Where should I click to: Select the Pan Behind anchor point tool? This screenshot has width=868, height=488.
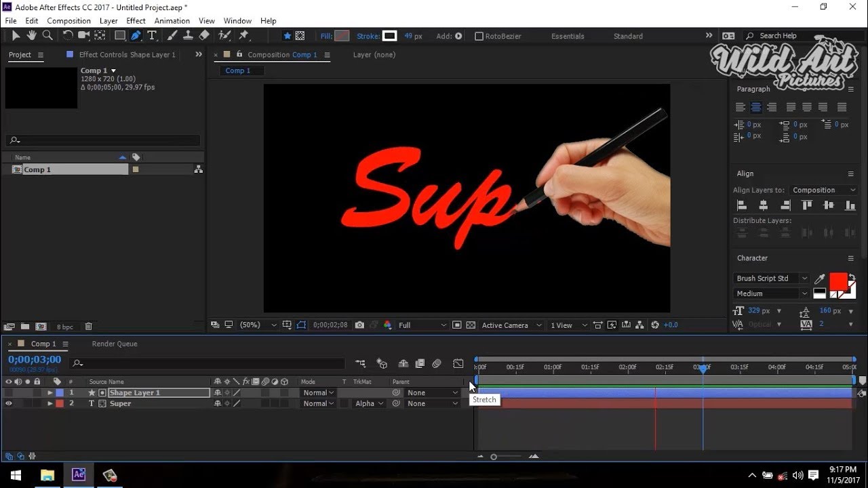click(x=99, y=36)
